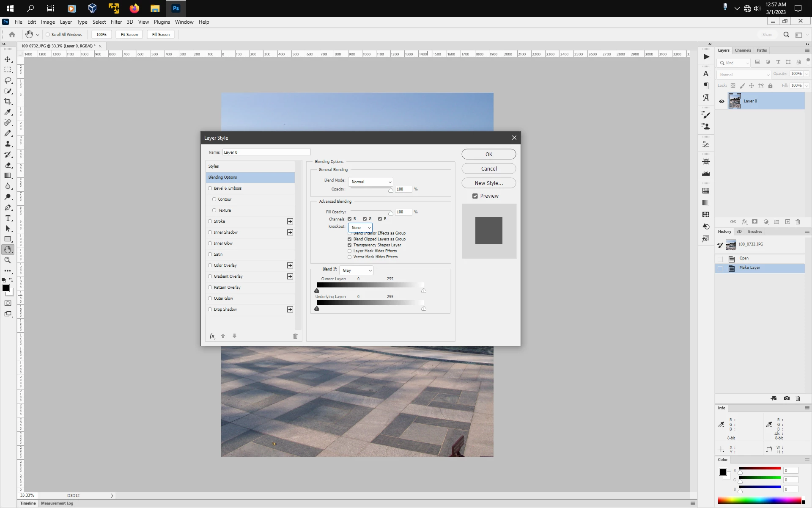The image size is (812, 508).
Task: Hide Layer 0 with the eye icon
Action: pos(721,101)
